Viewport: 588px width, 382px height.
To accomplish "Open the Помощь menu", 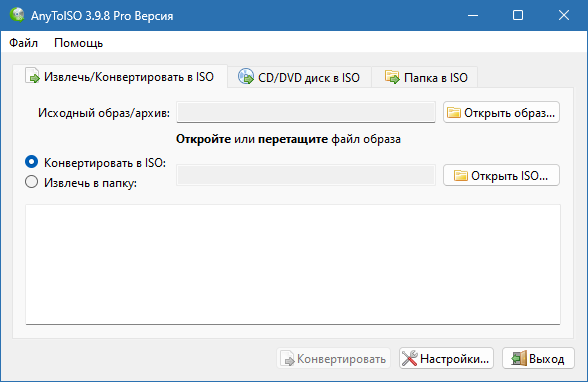I will tap(78, 43).
